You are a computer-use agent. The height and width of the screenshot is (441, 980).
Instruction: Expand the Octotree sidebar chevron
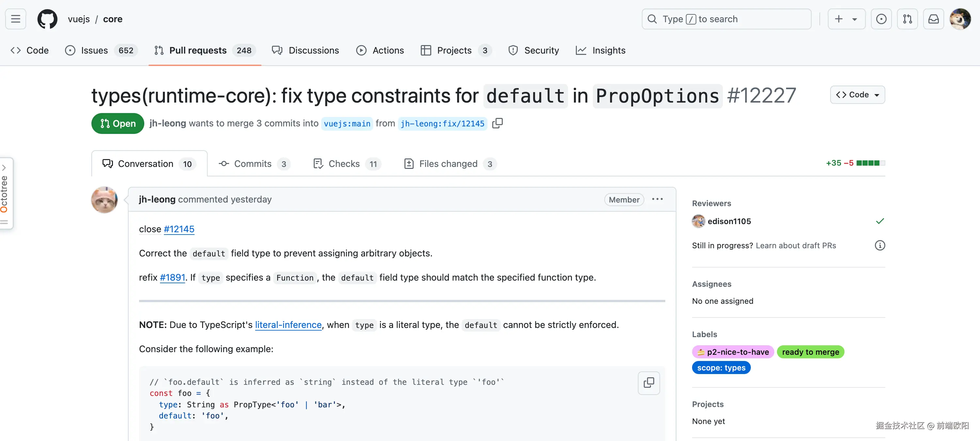(5, 167)
